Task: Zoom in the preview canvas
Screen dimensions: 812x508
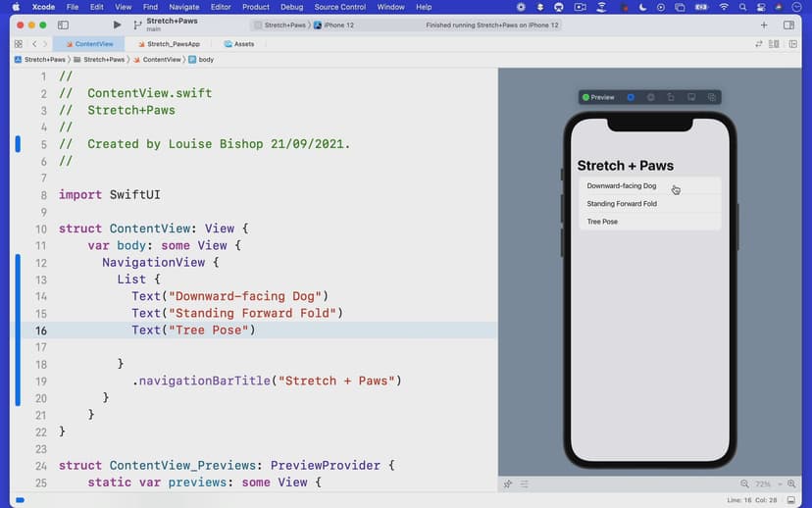Action: click(792, 484)
